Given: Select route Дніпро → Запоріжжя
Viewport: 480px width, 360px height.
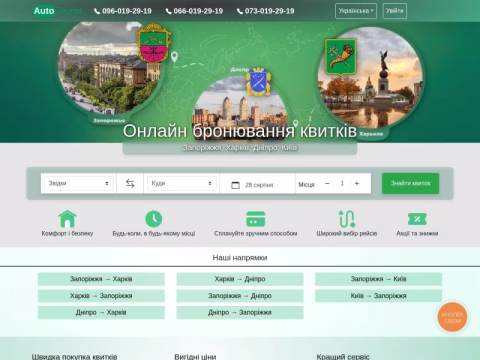Looking at the screenshot, I should [240, 312].
